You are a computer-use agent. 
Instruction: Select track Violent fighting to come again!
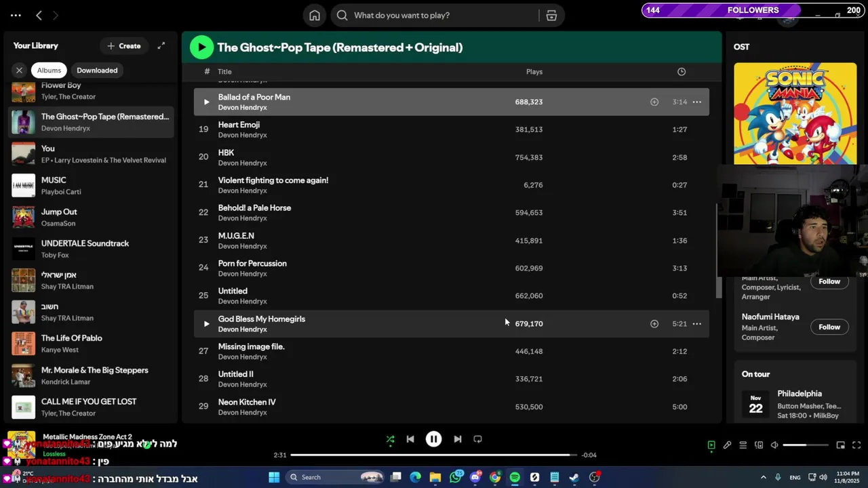[x=452, y=185]
